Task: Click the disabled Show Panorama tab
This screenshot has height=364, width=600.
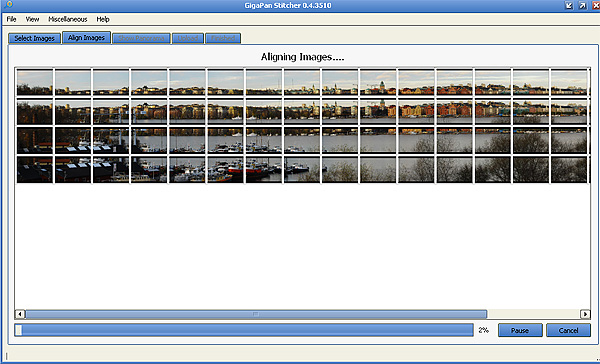Action: click(142, 38)
